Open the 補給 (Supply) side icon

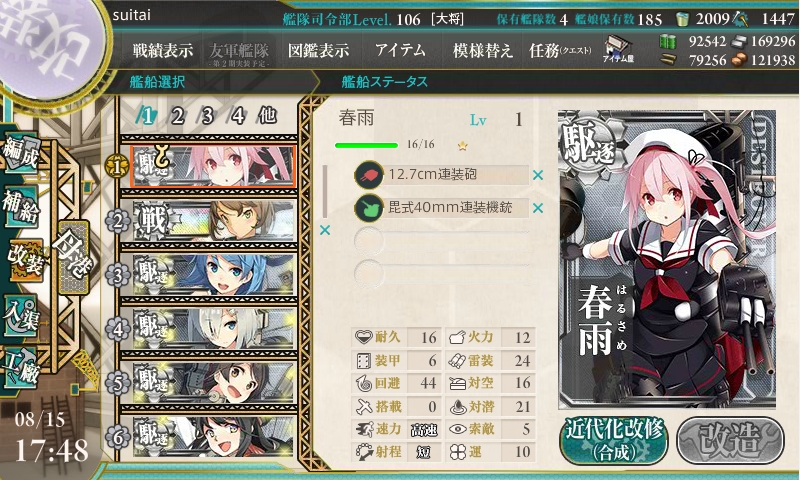[21, 205]
